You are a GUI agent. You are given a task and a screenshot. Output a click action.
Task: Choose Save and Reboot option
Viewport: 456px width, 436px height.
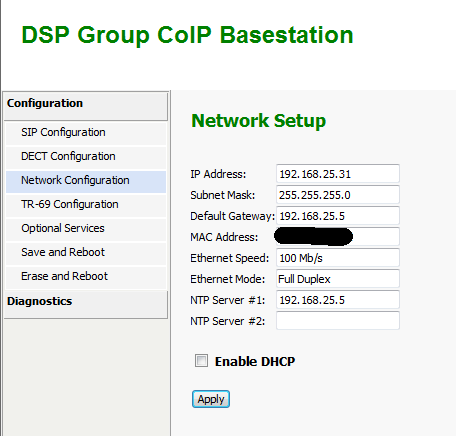[86, 253]
